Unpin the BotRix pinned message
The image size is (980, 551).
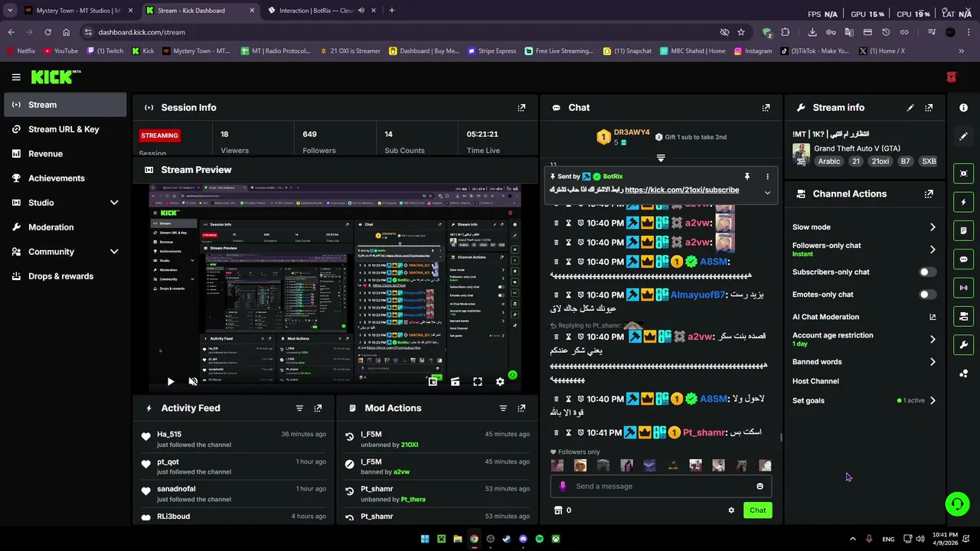(746, 177)
